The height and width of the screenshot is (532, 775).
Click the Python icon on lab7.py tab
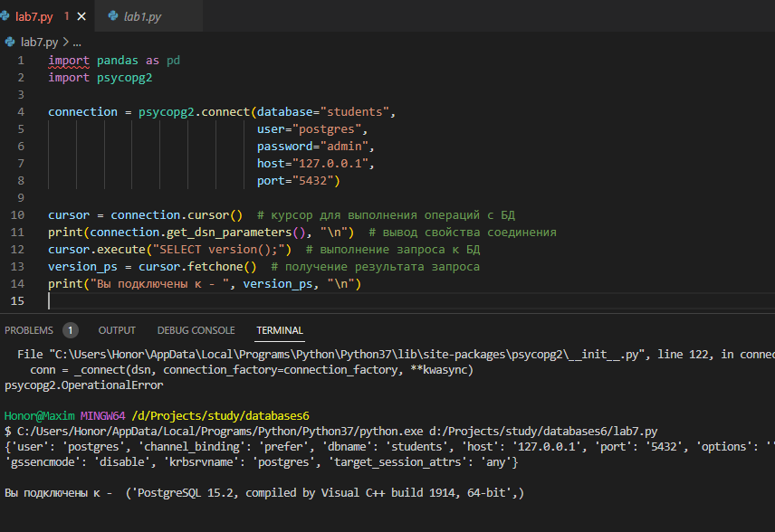point(5,15)
